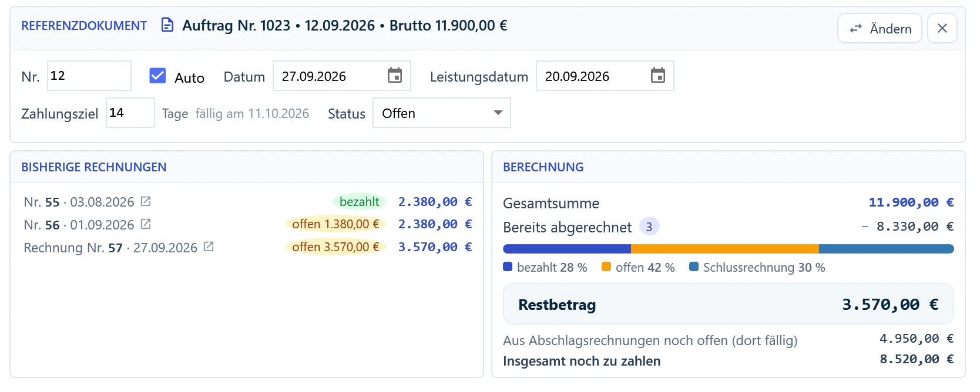
Task: Open calendar picker for Leistungsdatum field
Action: point(658,76)
